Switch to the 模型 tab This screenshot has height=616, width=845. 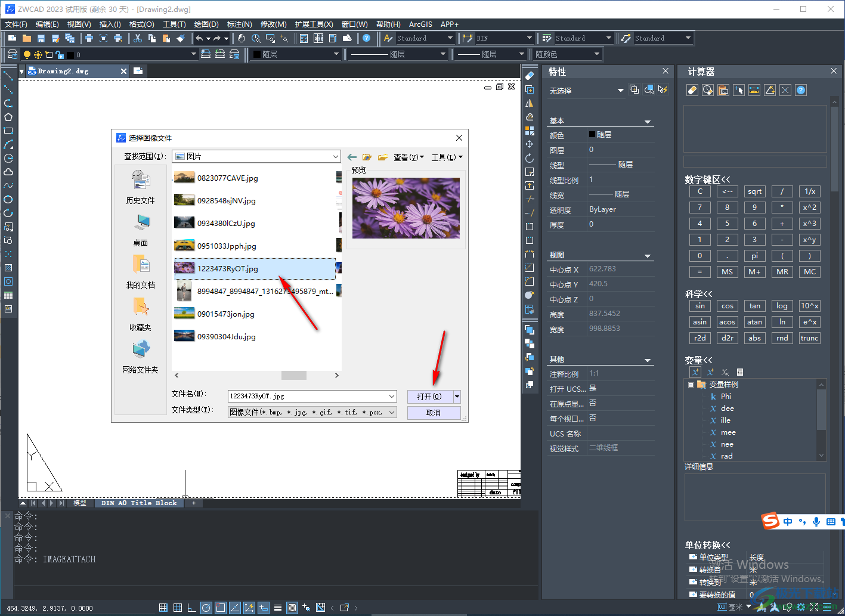click(80, 503)
